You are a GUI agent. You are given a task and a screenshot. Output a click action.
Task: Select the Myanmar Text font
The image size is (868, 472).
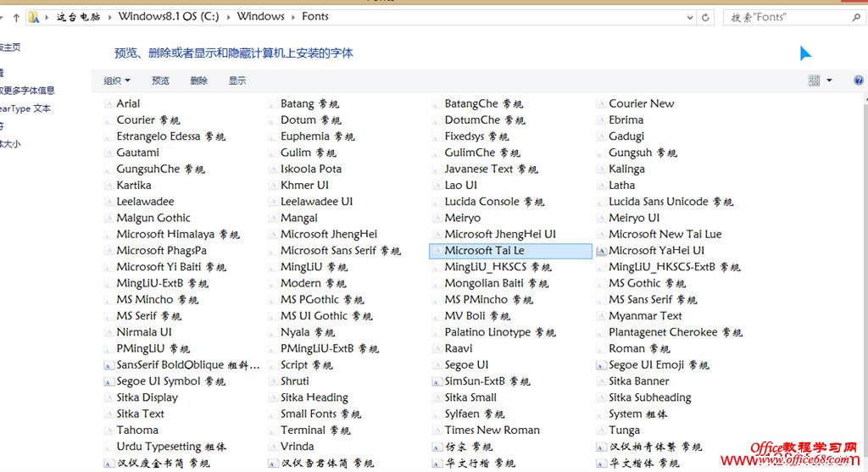(645, 317)
